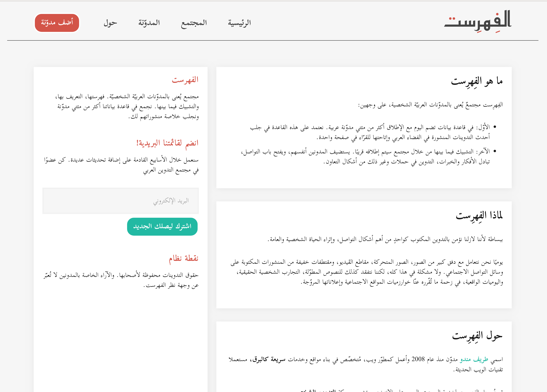The image size is (547, 392).
Task: Open the الرئيسية navigation item
Action: pos(239,23)
